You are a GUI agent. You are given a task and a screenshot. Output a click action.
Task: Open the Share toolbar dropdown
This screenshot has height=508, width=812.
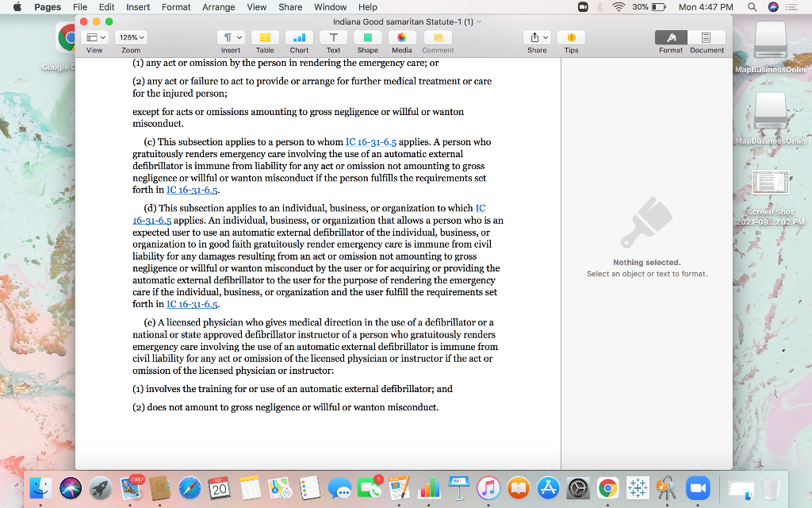tap(537, 37)
